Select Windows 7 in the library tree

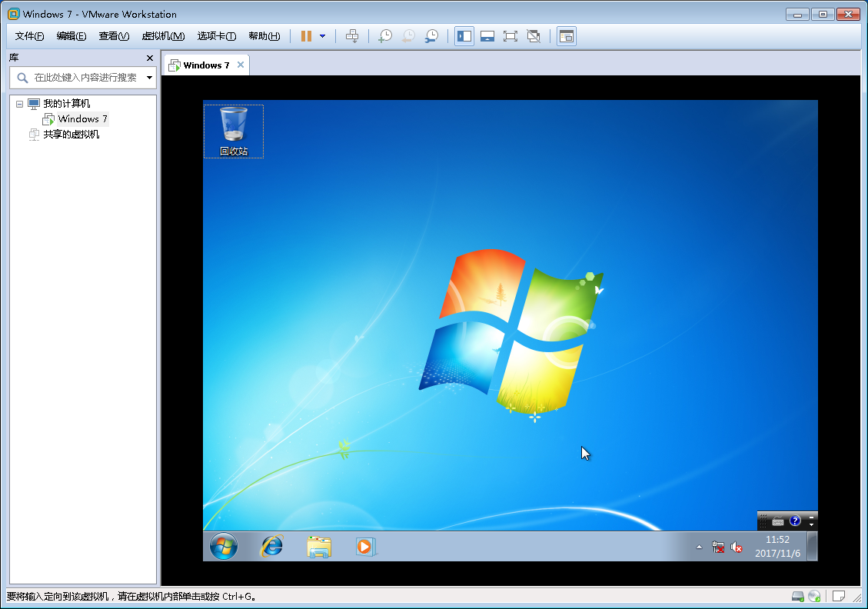point(82,118)
